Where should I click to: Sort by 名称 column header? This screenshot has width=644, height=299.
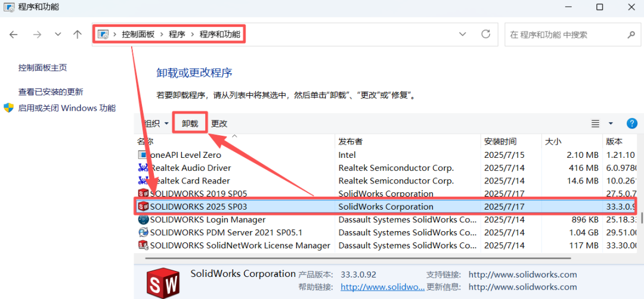point(144,142)
